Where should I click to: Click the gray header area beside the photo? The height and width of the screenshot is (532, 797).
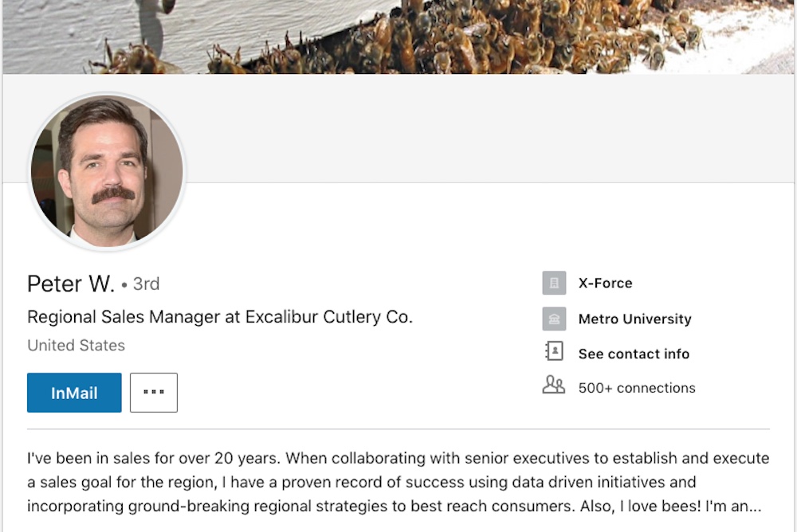click(478, 127)
